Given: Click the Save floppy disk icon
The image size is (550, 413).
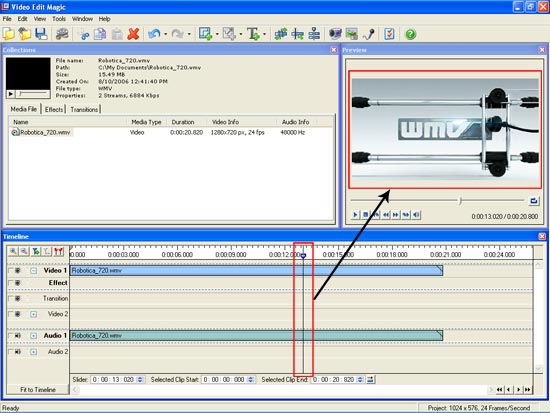Looking at the screenshot, I should (41, 34).
